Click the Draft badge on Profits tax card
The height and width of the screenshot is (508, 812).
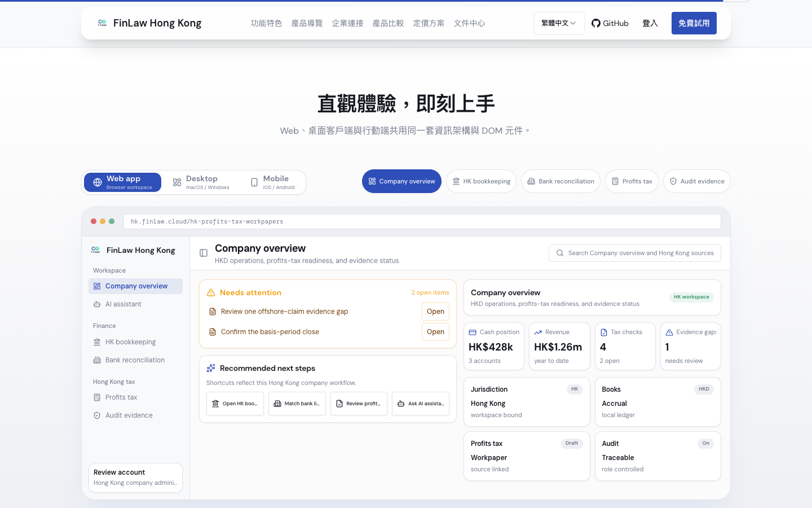point(572,443)
